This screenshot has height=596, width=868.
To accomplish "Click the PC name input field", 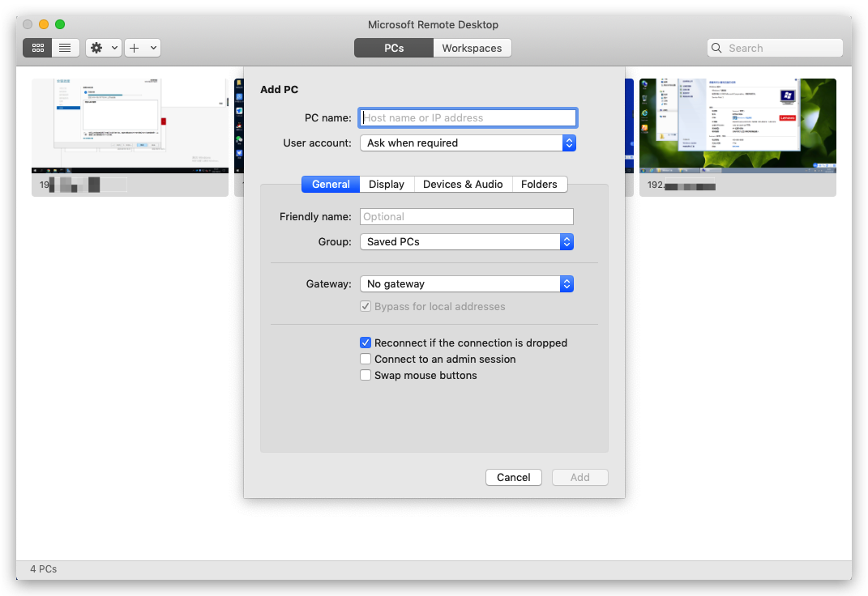I will click(x=468, y=117).
